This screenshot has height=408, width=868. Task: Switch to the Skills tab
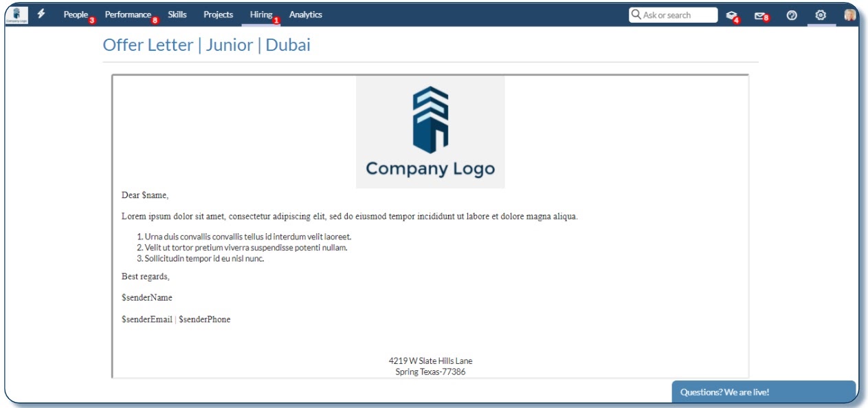tap(177, 14)
